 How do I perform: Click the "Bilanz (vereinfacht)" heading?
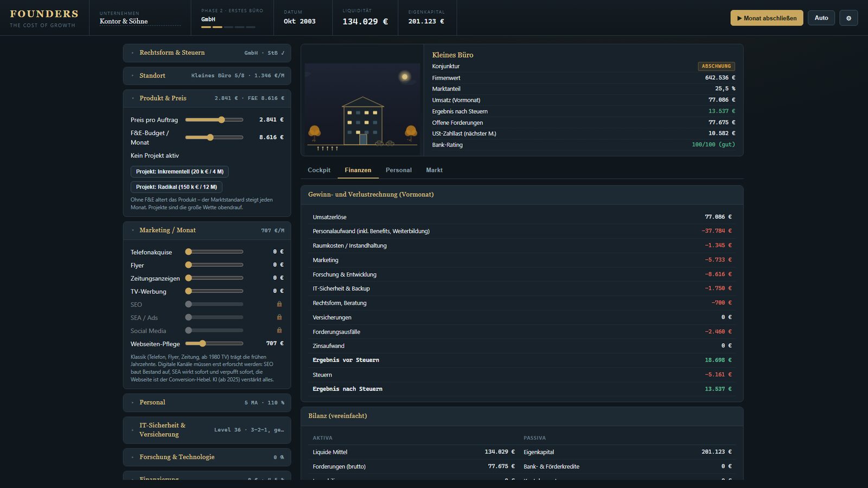click(337, 416)
